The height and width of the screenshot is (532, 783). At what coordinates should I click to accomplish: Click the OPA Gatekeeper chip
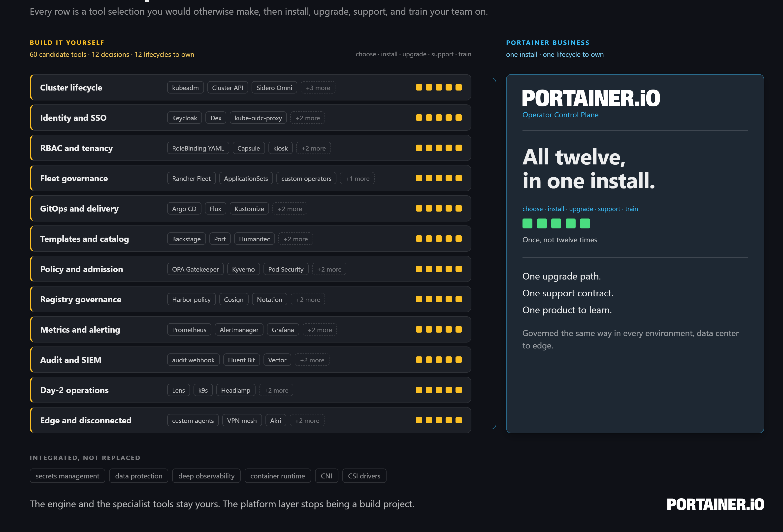coord(196,269)
